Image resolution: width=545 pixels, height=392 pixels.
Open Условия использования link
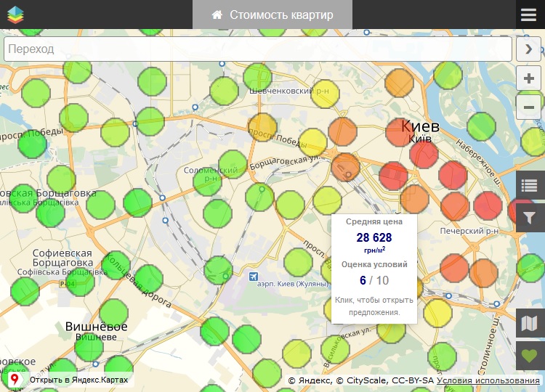click(488, 380)
